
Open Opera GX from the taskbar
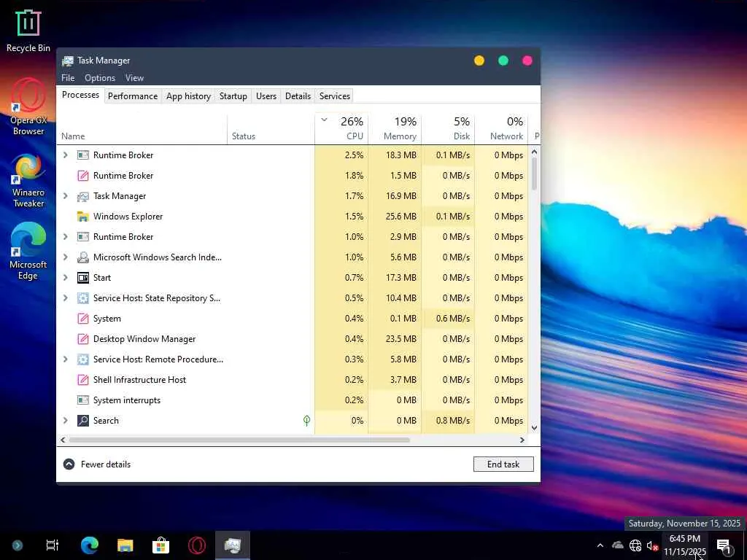coord(197,545)
